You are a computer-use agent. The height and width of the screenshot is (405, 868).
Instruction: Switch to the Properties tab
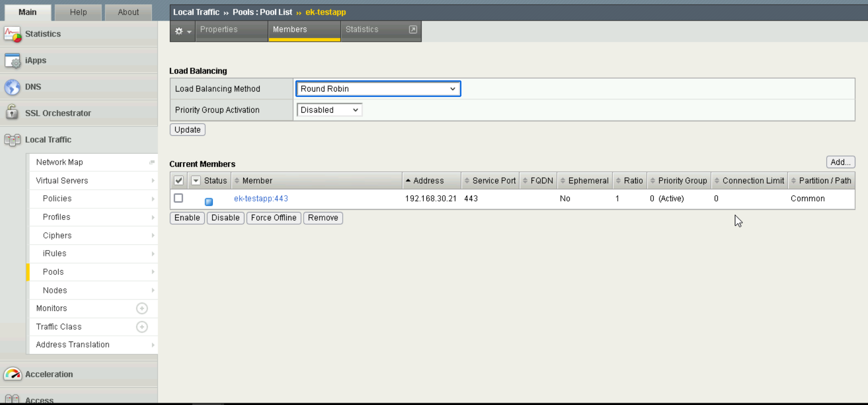coord(219,30)
